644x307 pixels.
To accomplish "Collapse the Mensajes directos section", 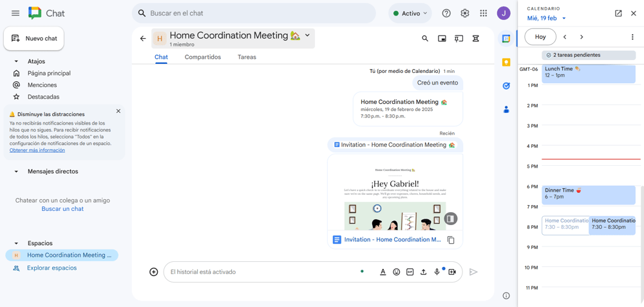I will 17,171.
